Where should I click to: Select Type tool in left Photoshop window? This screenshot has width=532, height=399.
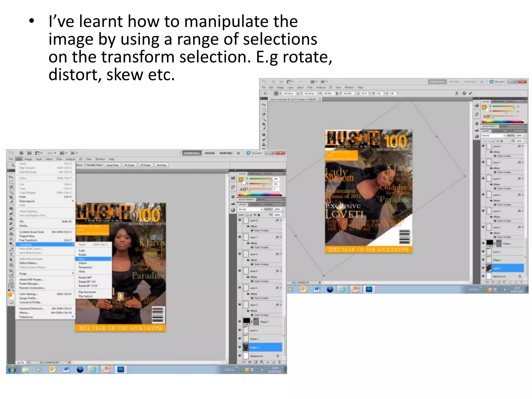point(11,255)
